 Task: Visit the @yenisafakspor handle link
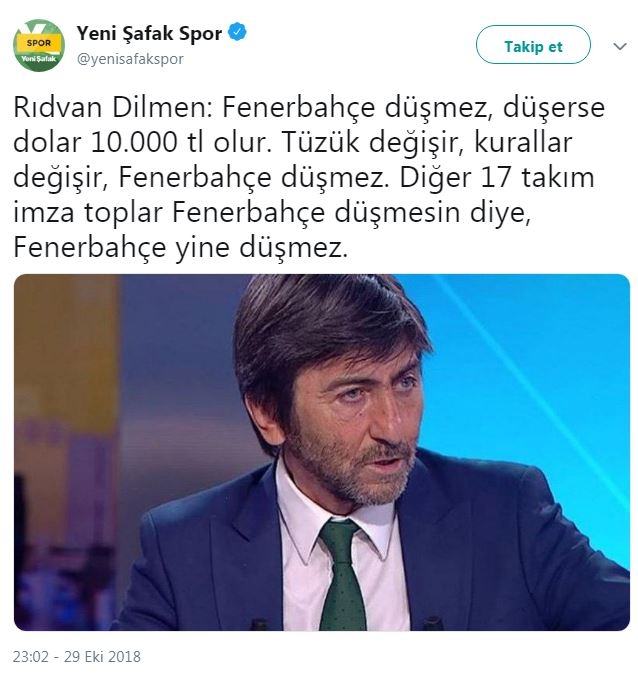(x=130, y=59)
